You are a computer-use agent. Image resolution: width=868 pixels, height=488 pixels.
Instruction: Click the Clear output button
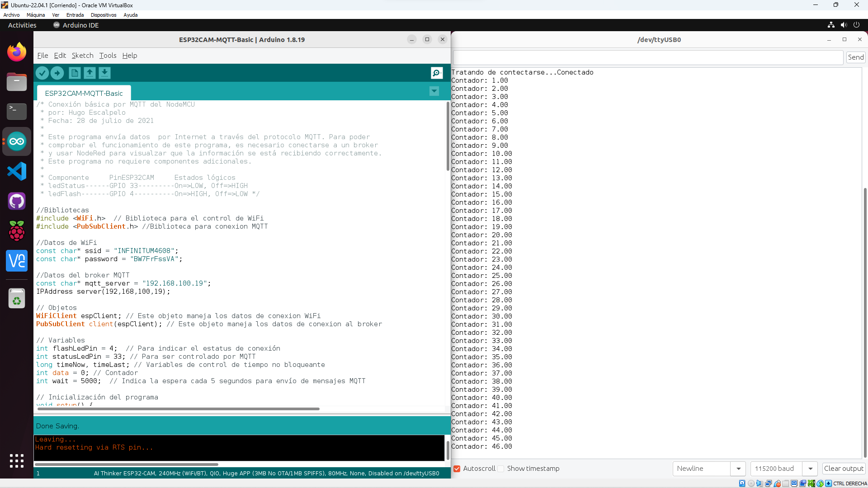844,469
